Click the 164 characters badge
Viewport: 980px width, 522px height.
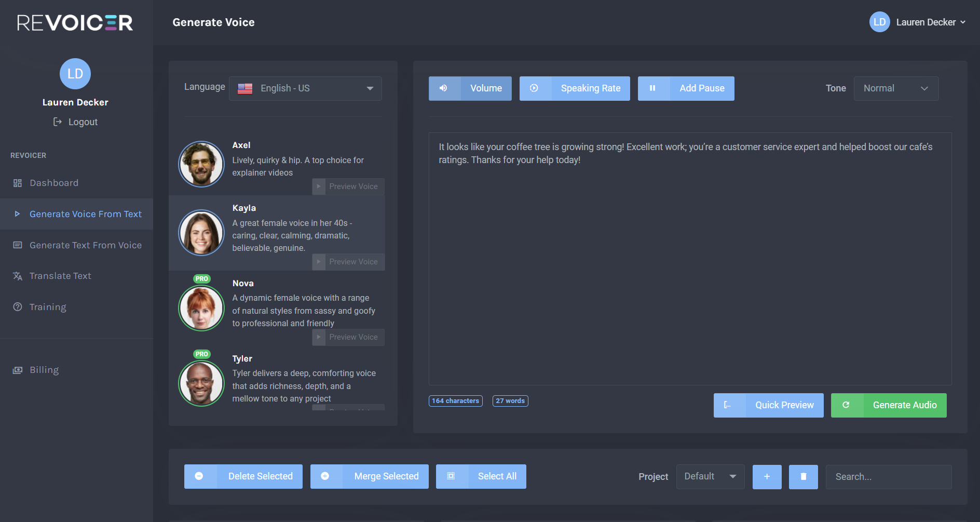[x=456, y=401]
